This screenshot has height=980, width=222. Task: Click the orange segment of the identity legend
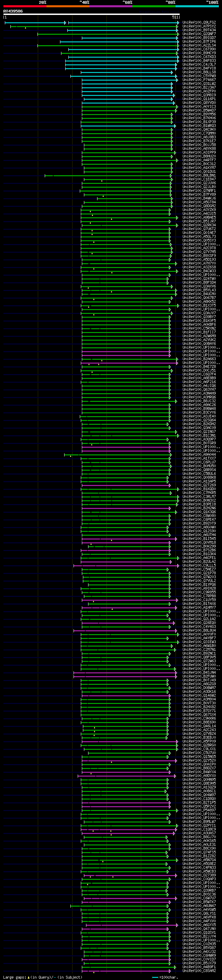pyautogui.click(x=68, y=7)
